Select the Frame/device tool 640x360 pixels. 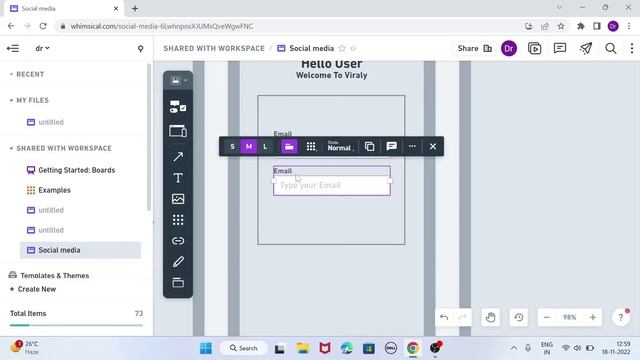tap(178, 131)
